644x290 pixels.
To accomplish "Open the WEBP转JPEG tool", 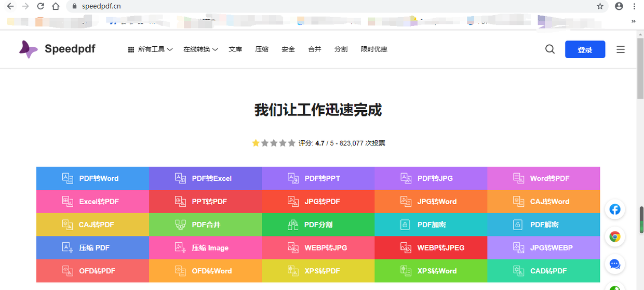I will click(431, 247).
